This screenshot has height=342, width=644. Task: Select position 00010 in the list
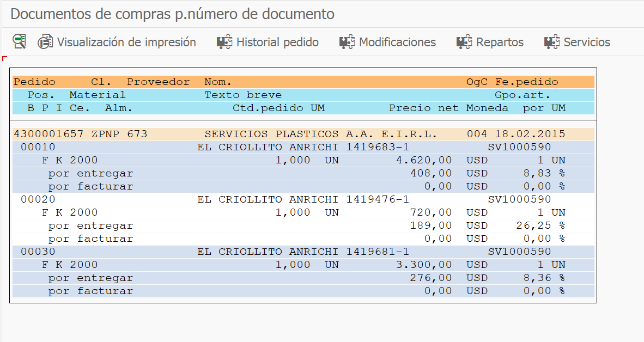click(x=38, y=147)
